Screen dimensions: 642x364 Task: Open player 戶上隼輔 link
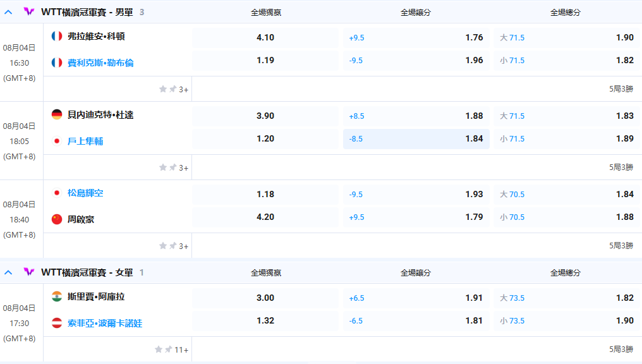click(x=85, y=142)
